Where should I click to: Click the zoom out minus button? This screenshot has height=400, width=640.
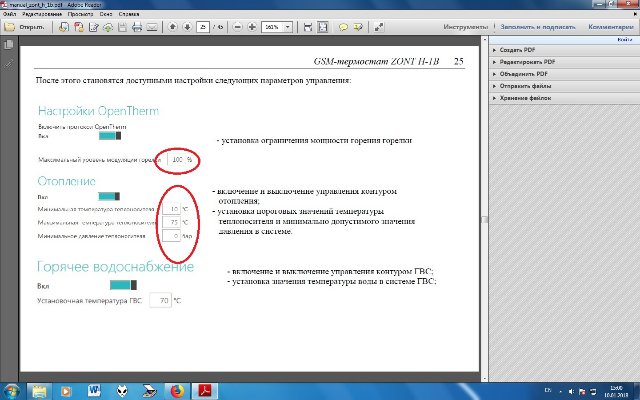(x=238, y=27)
